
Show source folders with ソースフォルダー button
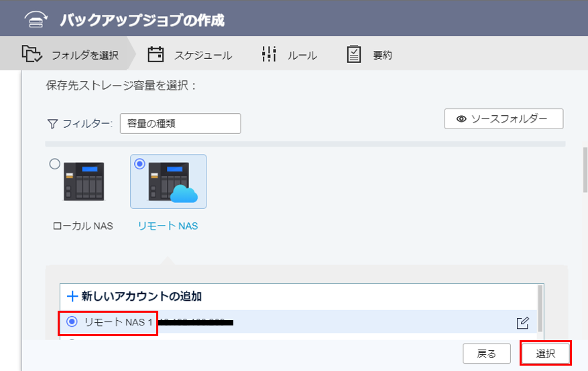pos(503,119)
